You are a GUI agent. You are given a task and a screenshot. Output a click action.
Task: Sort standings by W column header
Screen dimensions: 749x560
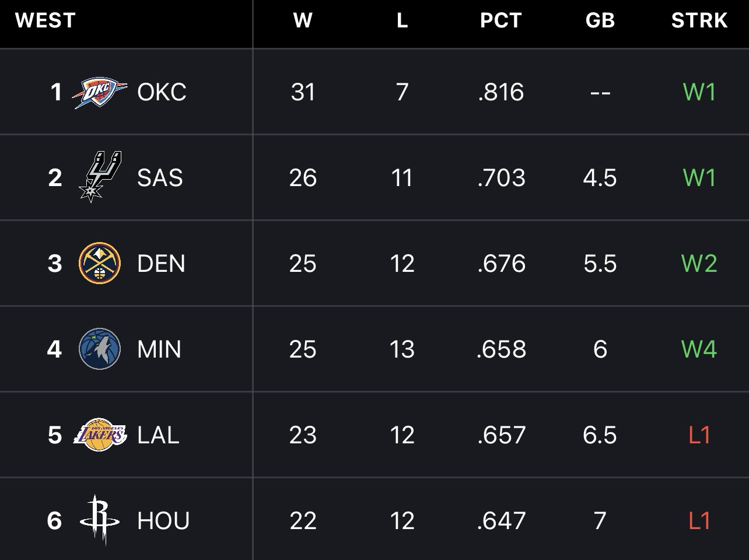pyautogui.click(x=303, y=21)
